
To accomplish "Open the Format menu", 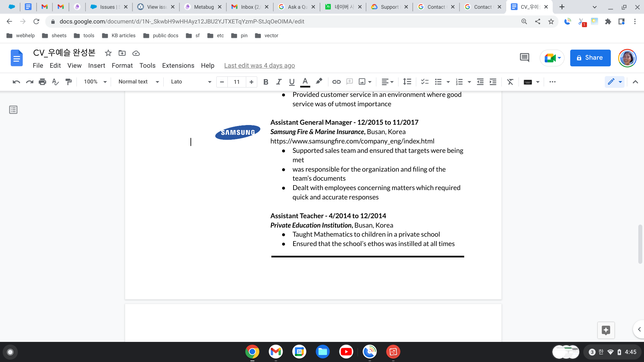I will pos(122,66).
